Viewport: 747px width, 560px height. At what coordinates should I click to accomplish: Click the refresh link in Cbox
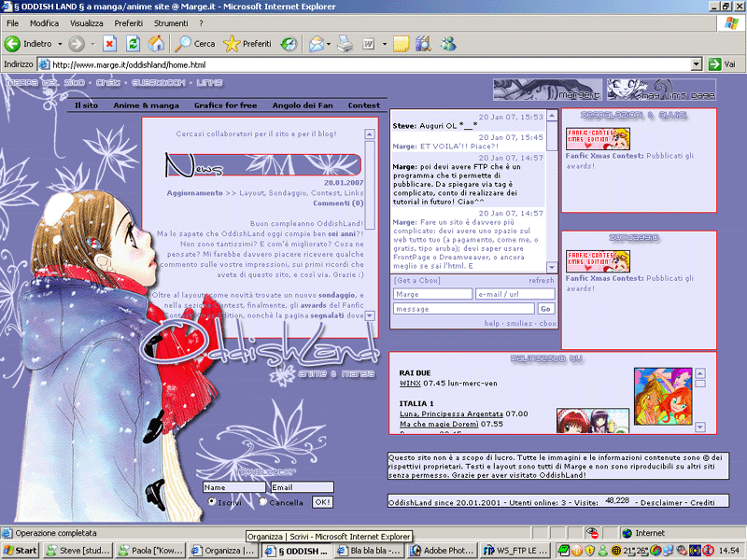tap(542, 281)
